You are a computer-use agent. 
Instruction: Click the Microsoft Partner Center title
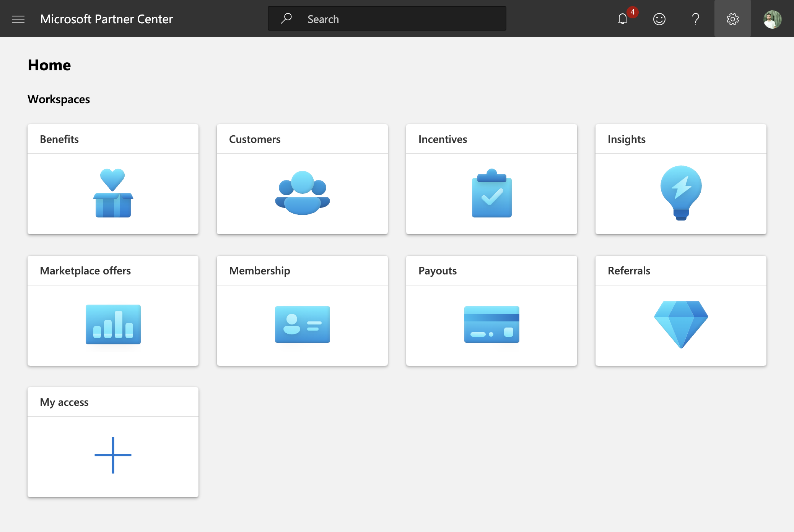106,19
